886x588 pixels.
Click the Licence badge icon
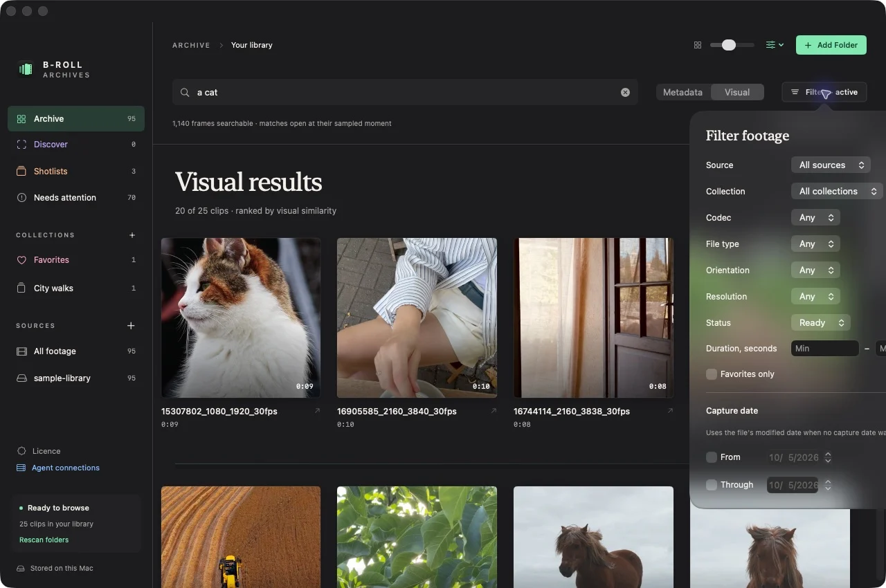21,451
